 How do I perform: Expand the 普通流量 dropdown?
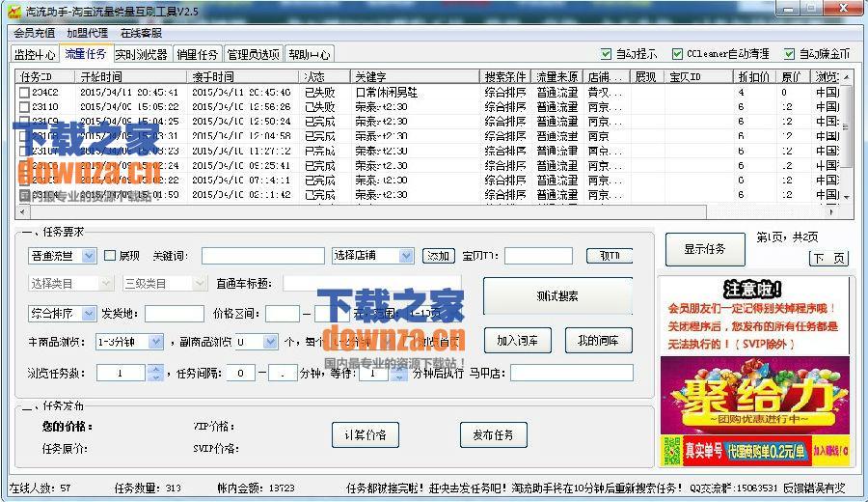click(89, 256)
